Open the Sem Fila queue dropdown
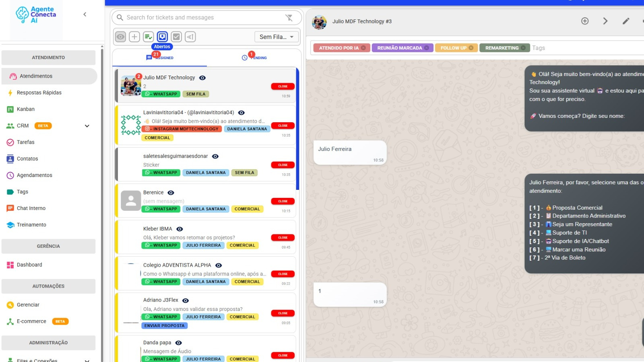The width and height of the screenshot is (644, 362). [x=277, y=37]
